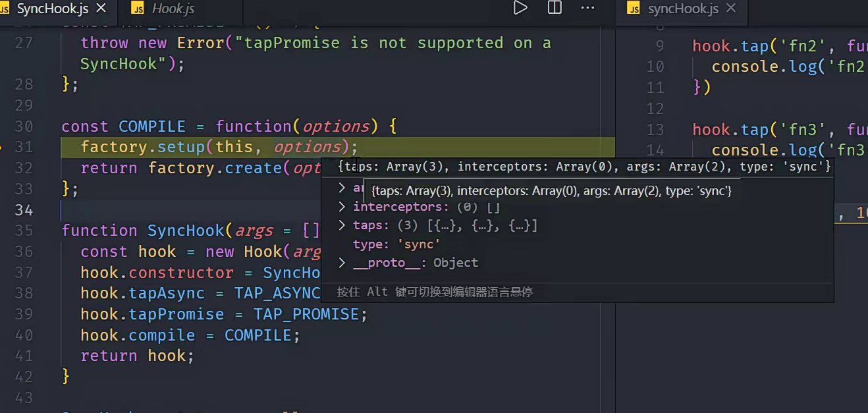Switch to the Hook.js tab
868x413 pixels.
click(173, 9)
